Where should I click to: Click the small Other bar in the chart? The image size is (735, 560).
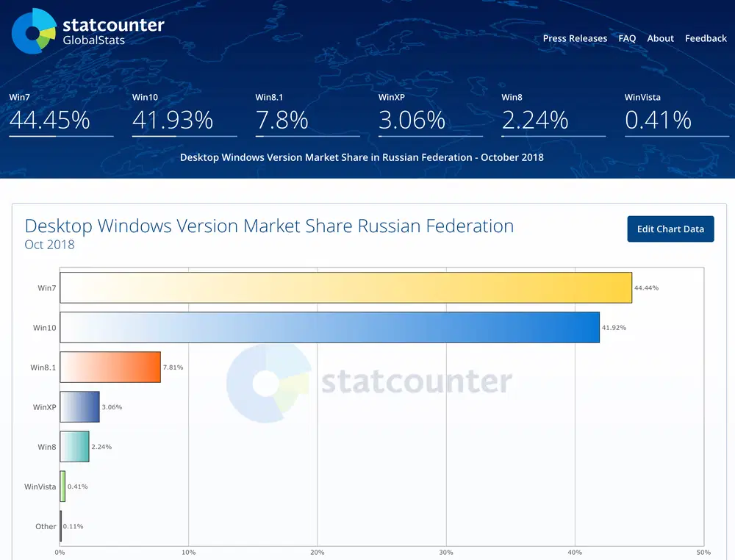tap(60, 526)
